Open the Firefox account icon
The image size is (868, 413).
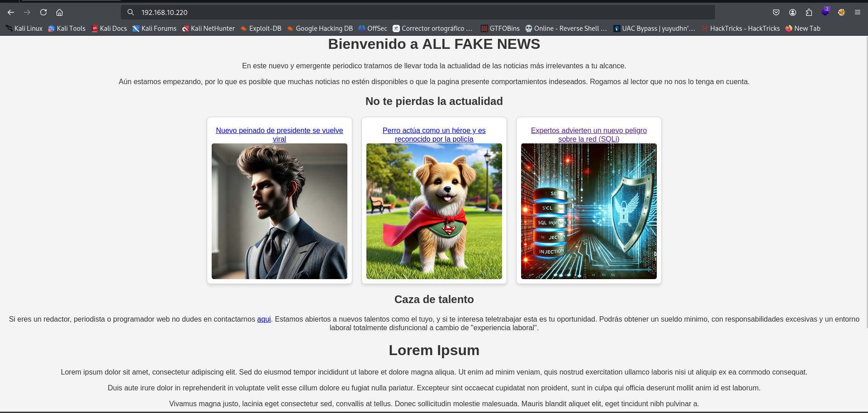pos(792,12)
